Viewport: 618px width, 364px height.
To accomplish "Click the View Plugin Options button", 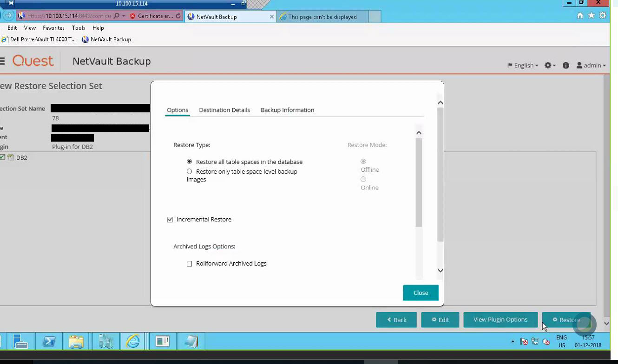I will click(500, 319).
